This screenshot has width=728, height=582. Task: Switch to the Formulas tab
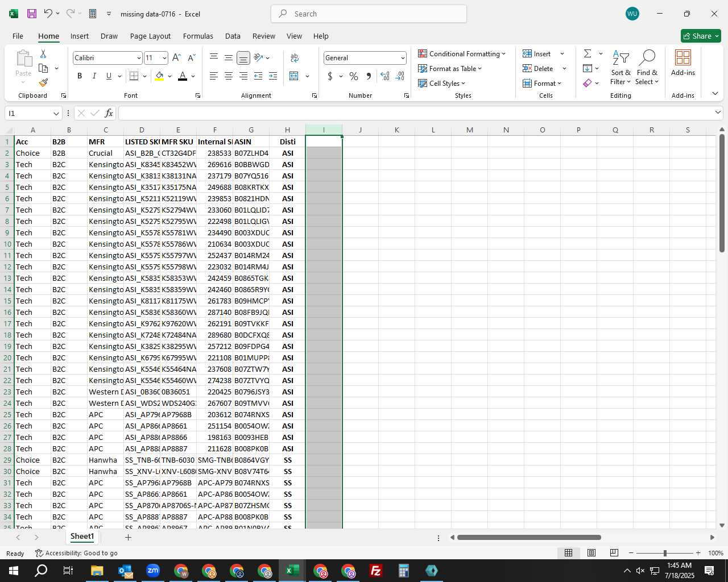click(x=198, y=36)
